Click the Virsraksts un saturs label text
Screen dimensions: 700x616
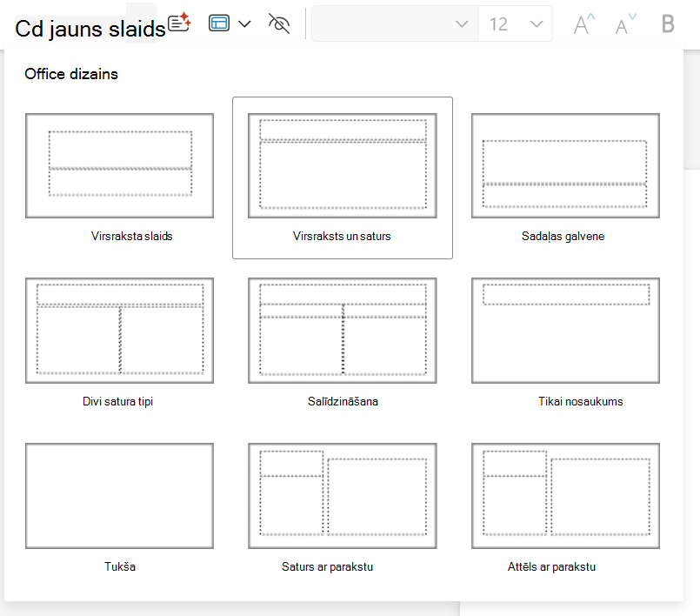coord(342,236)
